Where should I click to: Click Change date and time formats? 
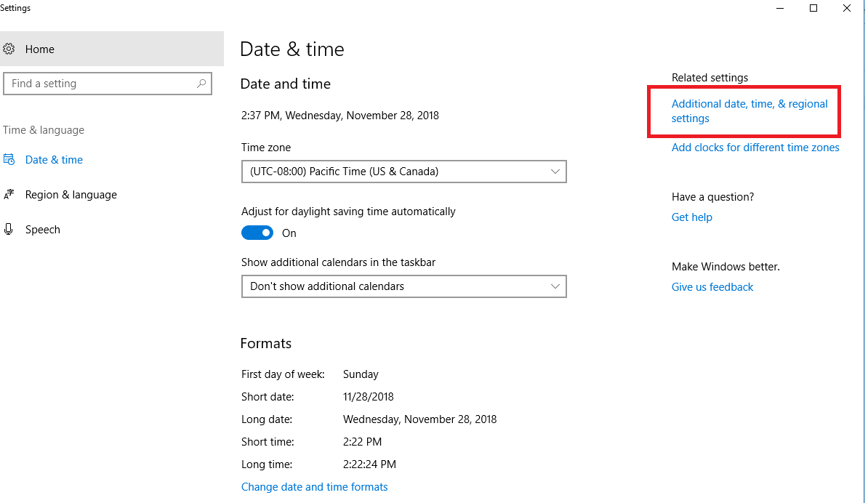tap(314, 487)
